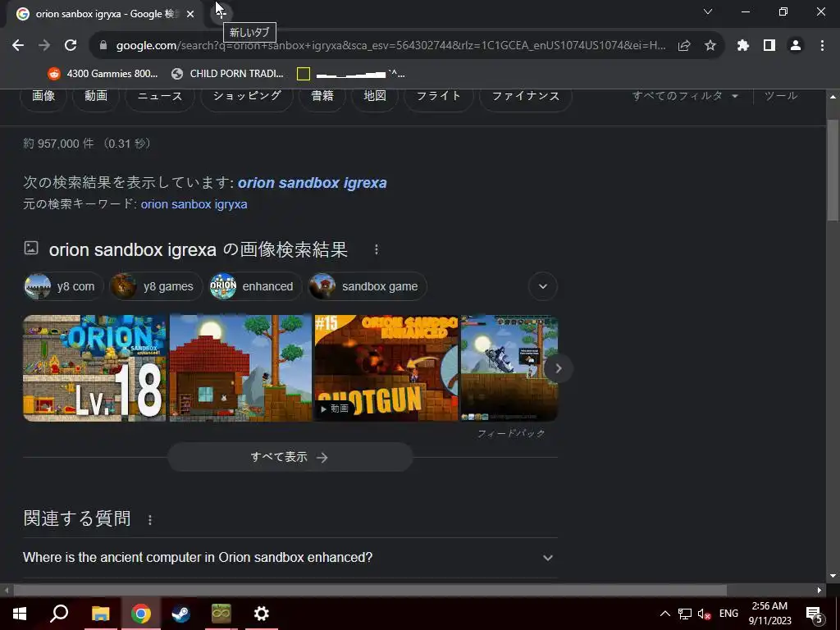This screenshot has height=630, width=840.
Task: Switch to the 画像 filter
Action: pos(43,96)
